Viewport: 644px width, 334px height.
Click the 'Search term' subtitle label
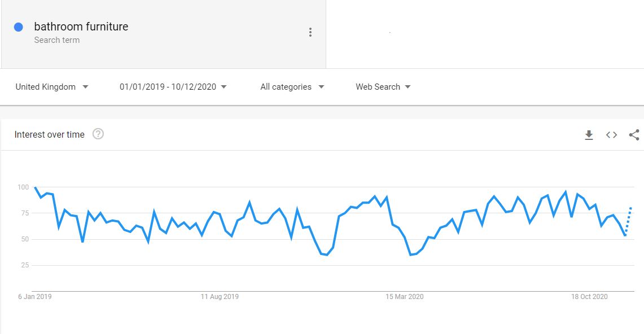(x=56, y=40)
